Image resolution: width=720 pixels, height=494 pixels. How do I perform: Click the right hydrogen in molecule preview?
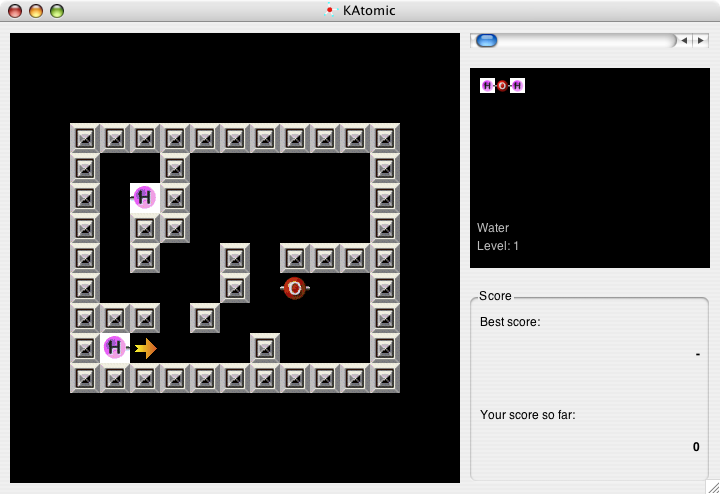point(518,85)
